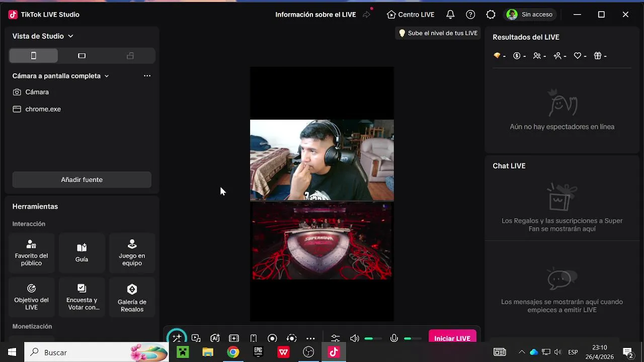Image resolution: width=644 pixels, height=362 pixels.
Task: Click Sube el nivel de tus LIVE tip
Action: [438, 33]
